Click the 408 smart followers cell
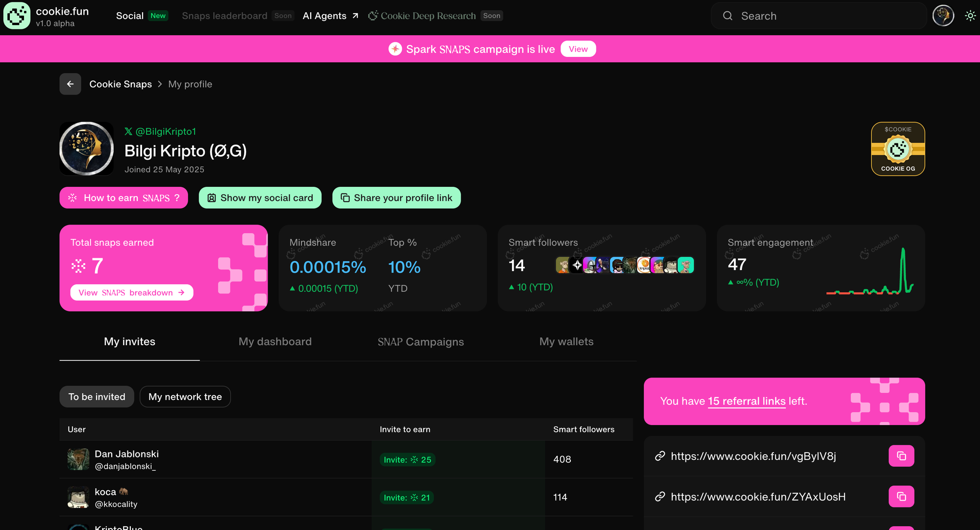The height and width of the screenshot is (530, 980). click(x=562, y=459)
